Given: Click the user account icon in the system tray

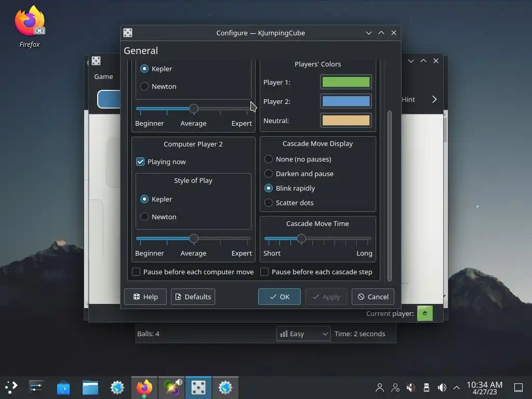Looking at the screenshot, I should [380, 388].
